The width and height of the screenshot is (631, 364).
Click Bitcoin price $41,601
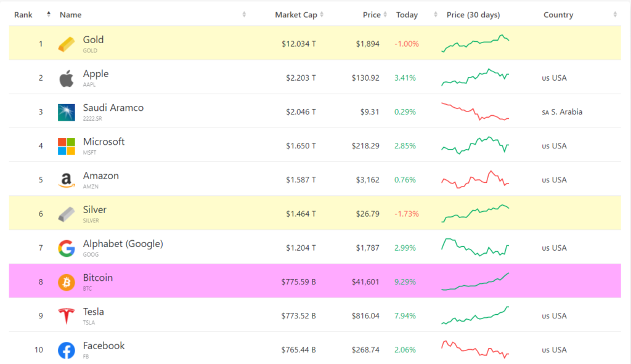point(365,282)
